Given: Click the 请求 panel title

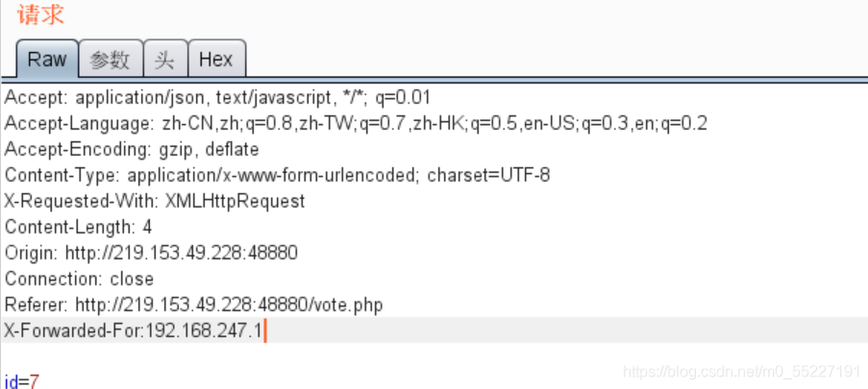Looking at the screenshot, I should 41,14.
